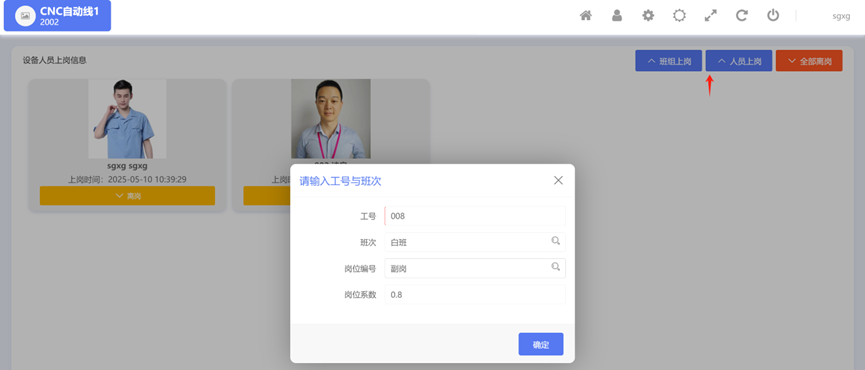This screenshot has width=865, height=370.
Task: Enter fullscreen using the expand arrows icon
Action: click(x=711, y=15)
